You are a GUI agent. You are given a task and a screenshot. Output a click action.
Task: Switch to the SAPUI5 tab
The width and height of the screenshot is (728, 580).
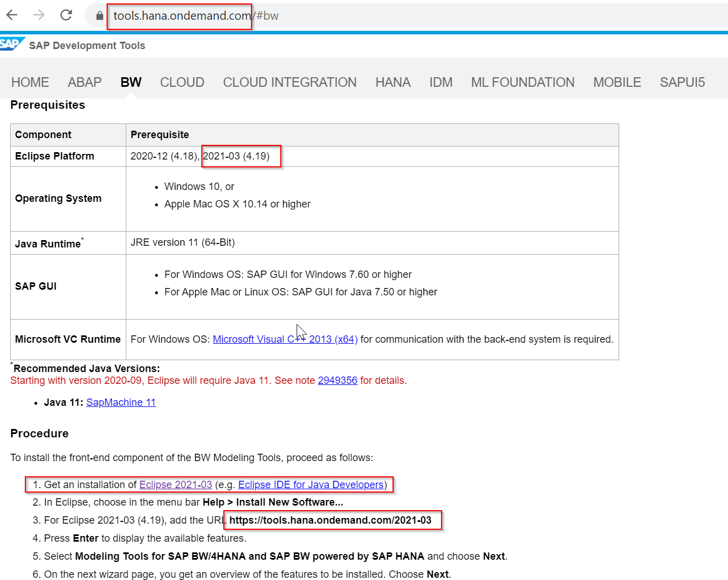coord(682,82)
